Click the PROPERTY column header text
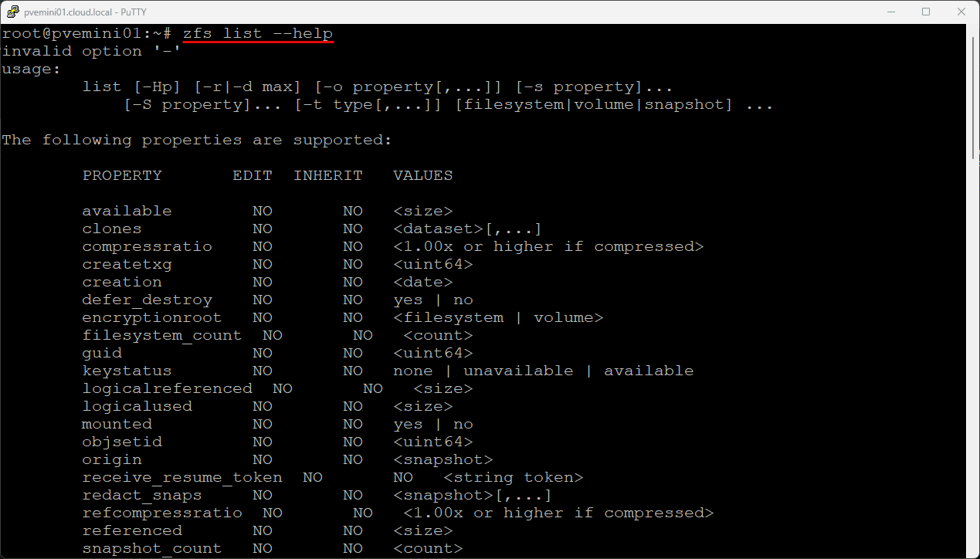This screenshot has height=559, width=980. (x=122, y=175)
